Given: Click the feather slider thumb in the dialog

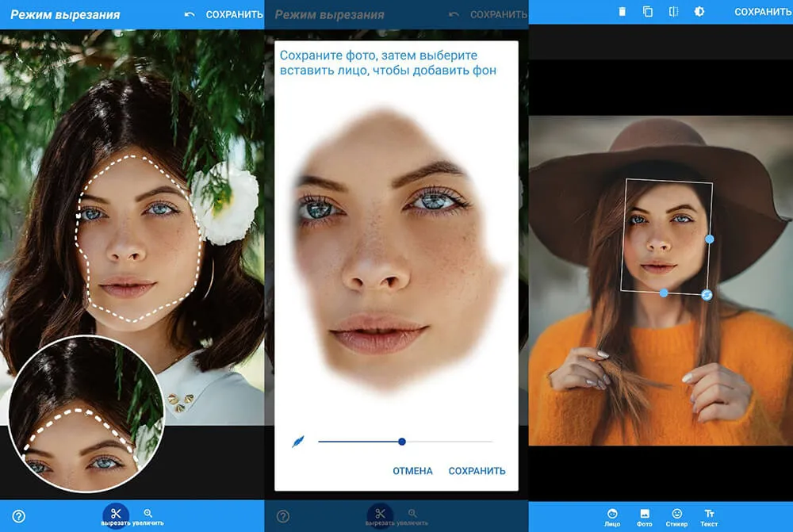Looking at the screenshot, I should 402,442.
